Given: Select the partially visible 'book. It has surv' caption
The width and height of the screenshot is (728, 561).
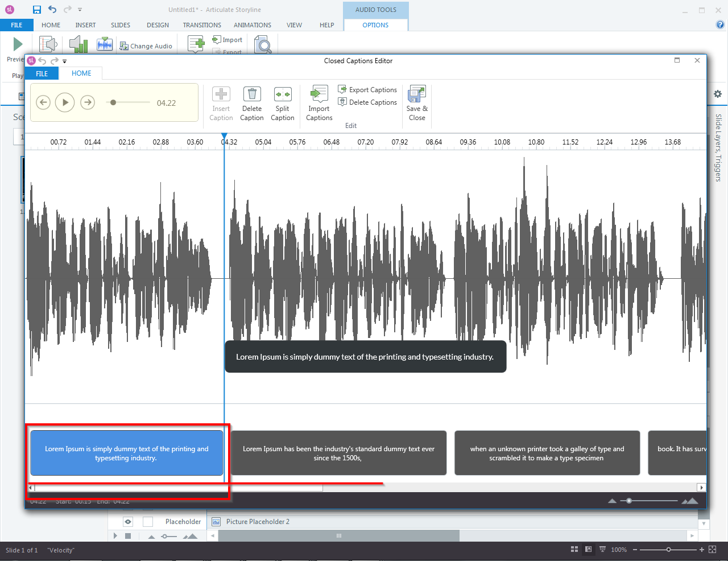Looking at the screenshot, I should click(x=677, y=453).
